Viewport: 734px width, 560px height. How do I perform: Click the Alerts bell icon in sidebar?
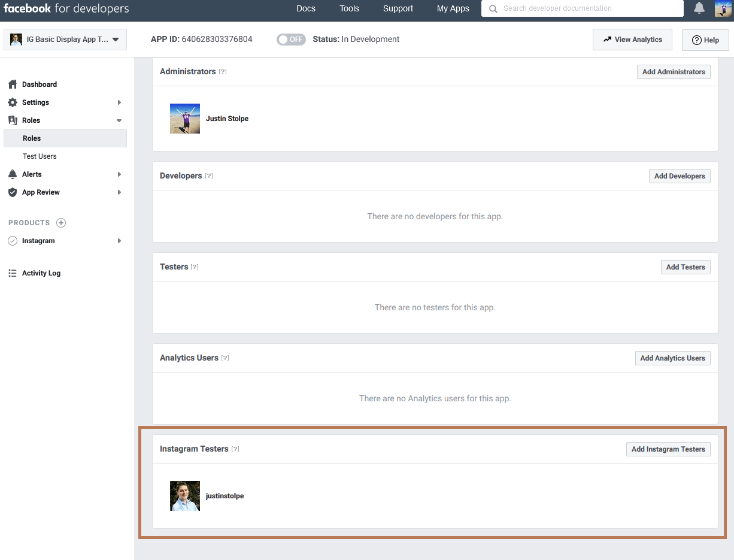click(13, 174)
